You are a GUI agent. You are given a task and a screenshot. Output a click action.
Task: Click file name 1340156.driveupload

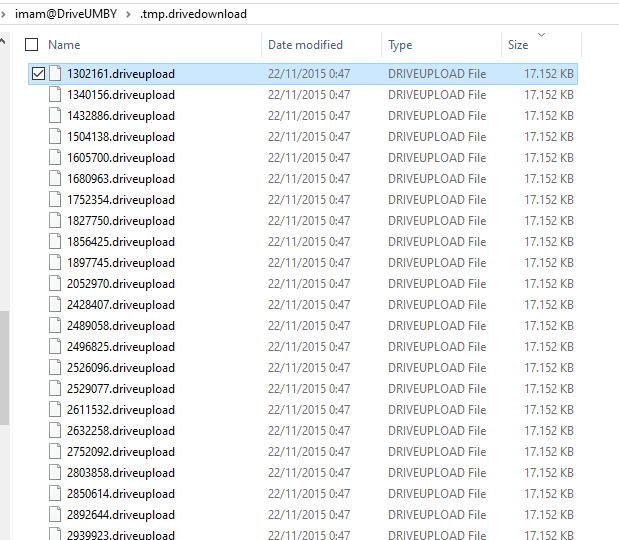click(121, 95)
